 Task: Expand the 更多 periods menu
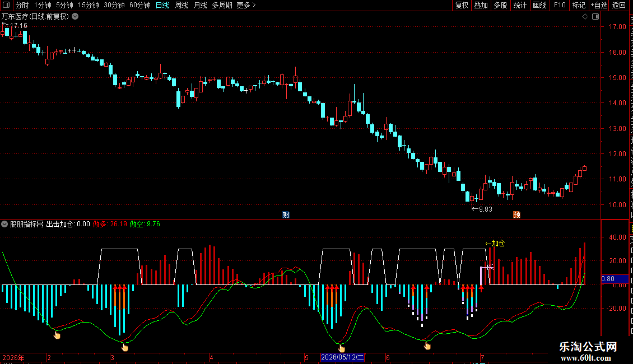click(x=246, y=5)
